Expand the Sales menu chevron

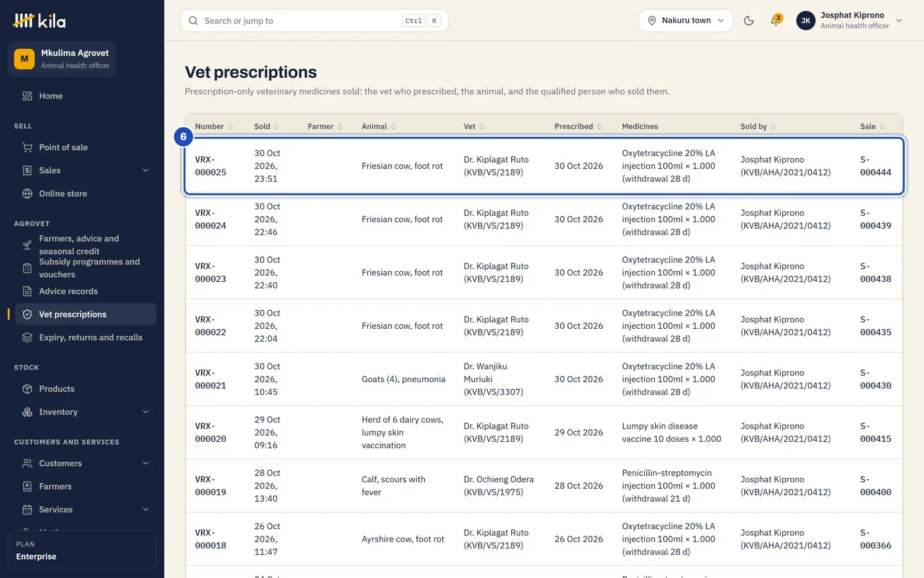(x=146, y=170)
